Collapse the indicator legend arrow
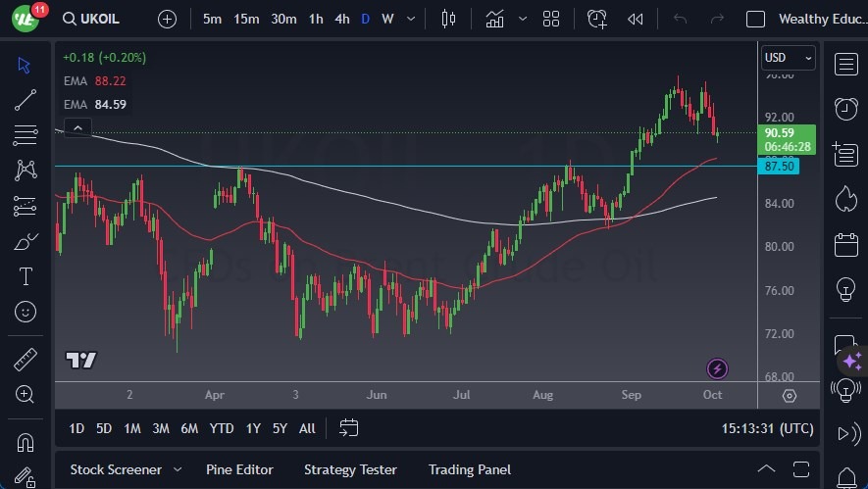Viewport: 868px width, 489px height. coord(77,127)
